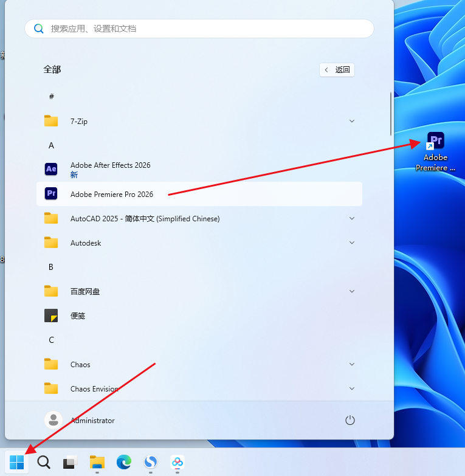Click the Autodesk label
Screen dimensions: 465x476
[x=86, y=243]
